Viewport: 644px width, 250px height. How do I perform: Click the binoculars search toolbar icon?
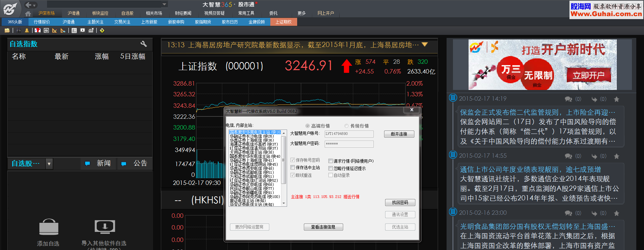coord(18,31)
